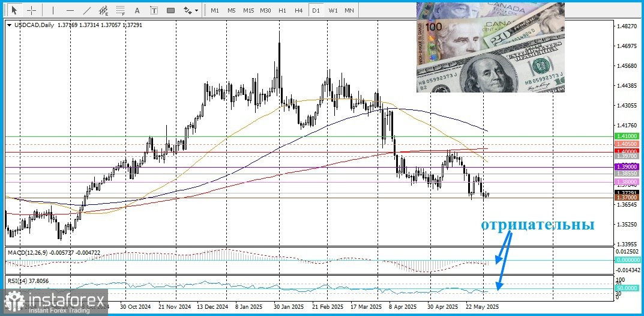Select the Fibonacci retracement tool
This screenshot has width=644, height=316.
point(121,10)
